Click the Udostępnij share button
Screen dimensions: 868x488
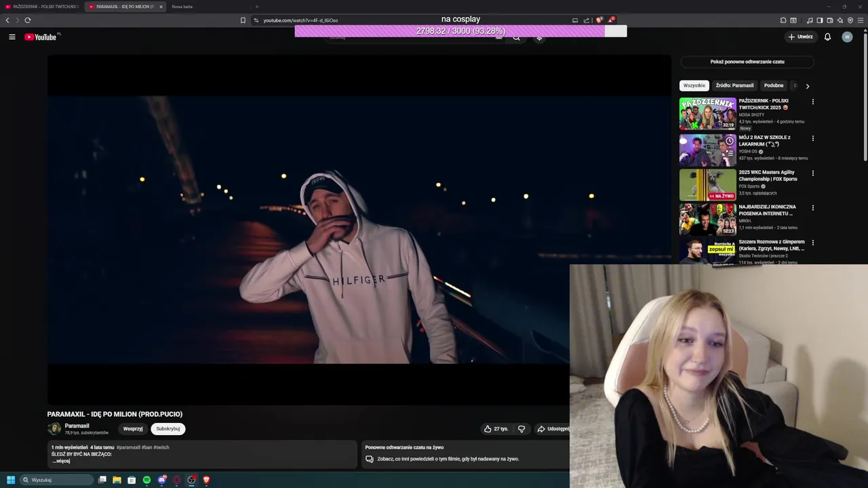pyautogui.click(x=553, y=429)
